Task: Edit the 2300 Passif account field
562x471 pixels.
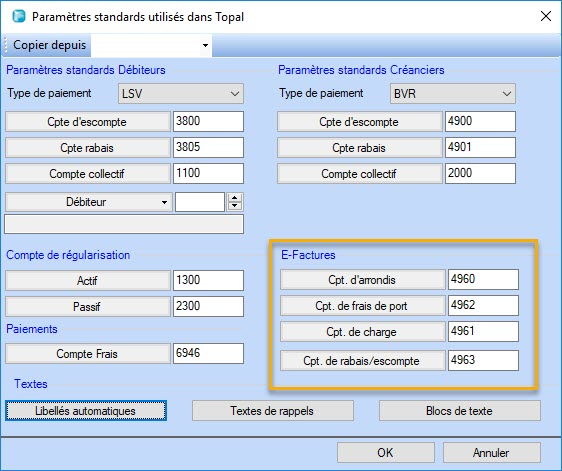Action: (x=208, y=306)
